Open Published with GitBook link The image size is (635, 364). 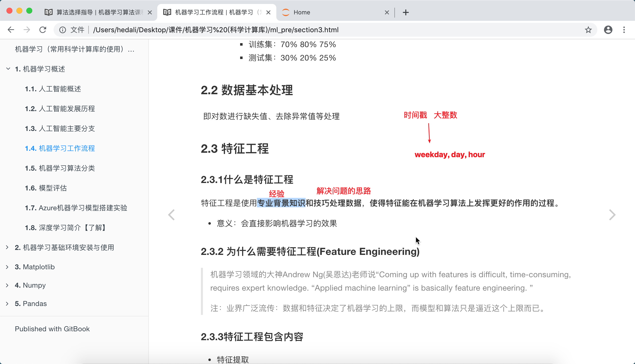(x=52, y=329)
